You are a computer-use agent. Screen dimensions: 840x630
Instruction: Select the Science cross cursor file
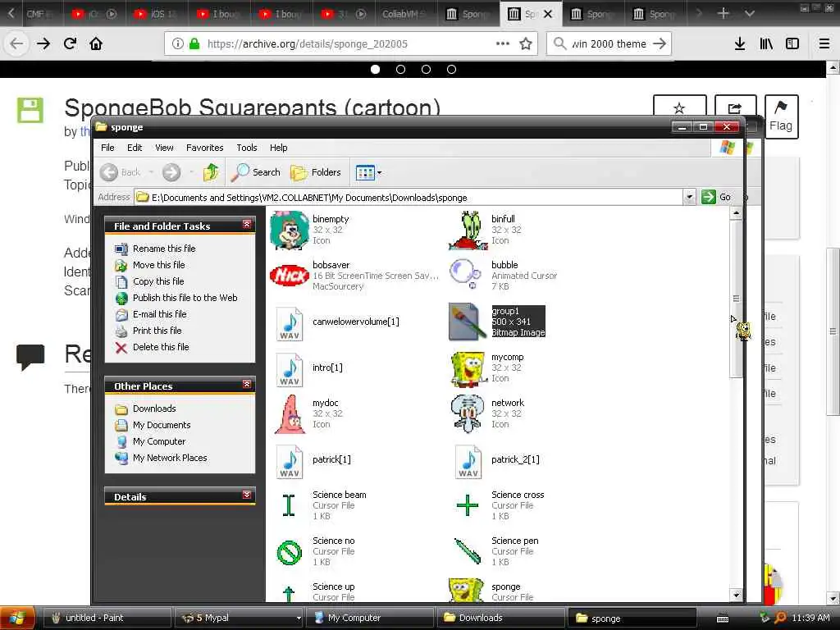coord(500,505)
